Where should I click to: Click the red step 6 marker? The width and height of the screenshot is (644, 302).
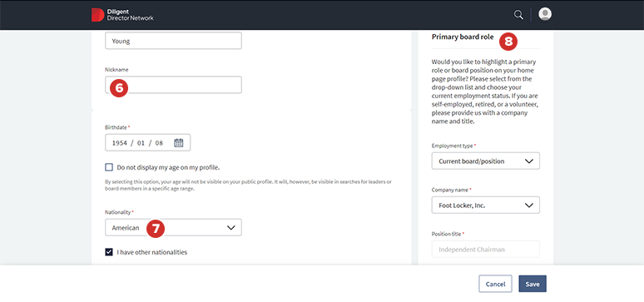119,88
